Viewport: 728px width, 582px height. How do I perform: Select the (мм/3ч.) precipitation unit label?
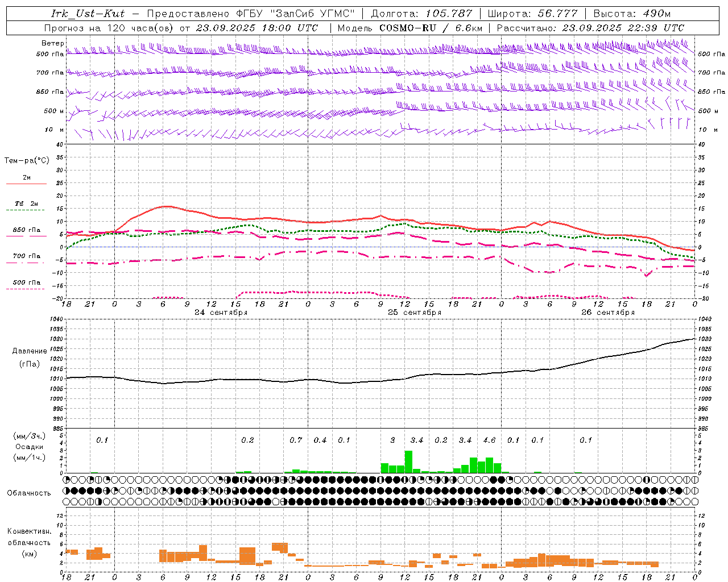(x=29, y=436)
